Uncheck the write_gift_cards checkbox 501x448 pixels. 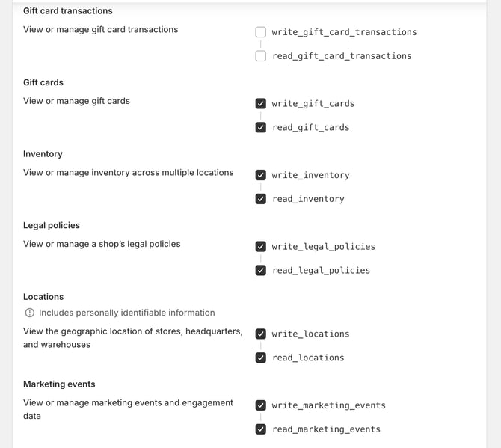260,104
